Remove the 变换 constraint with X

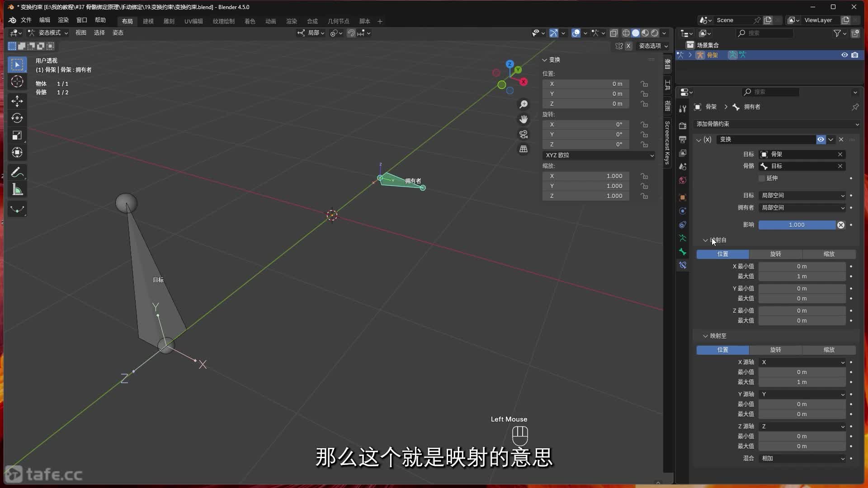click(x=841, y=140)
